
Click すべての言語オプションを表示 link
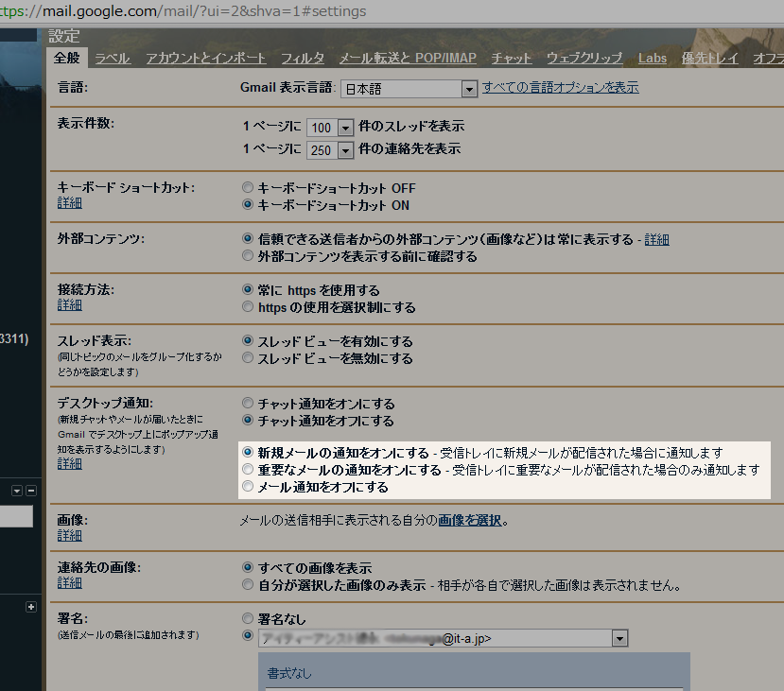[561, 87]
